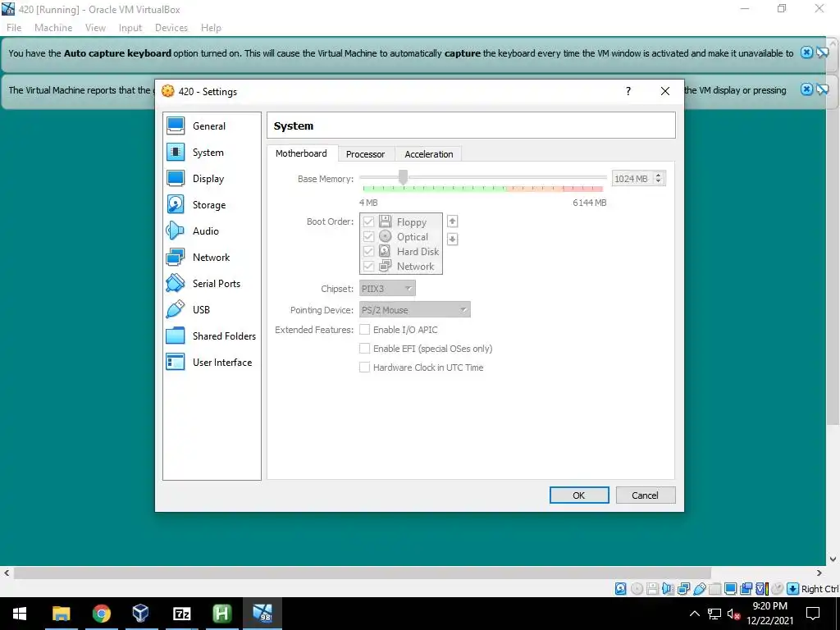Click shared folders indicator in status bar
Viewport: 840px width, 630px height.
tap(714, 589)
